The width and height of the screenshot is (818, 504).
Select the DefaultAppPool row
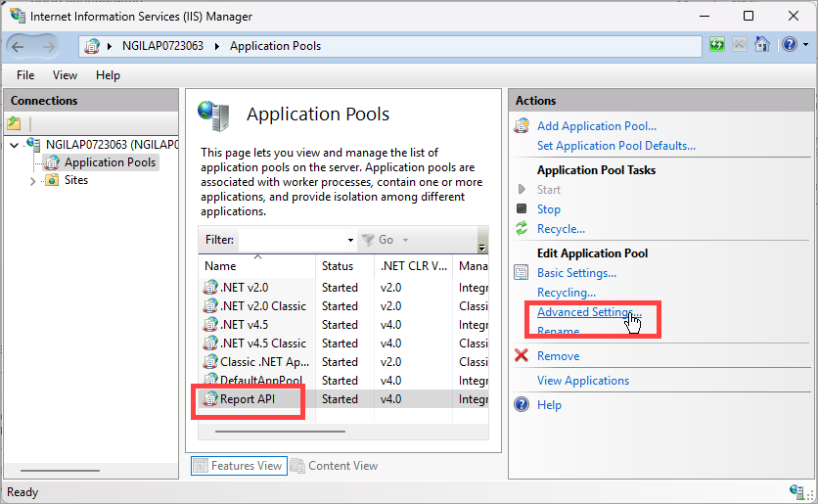point(344,381)
